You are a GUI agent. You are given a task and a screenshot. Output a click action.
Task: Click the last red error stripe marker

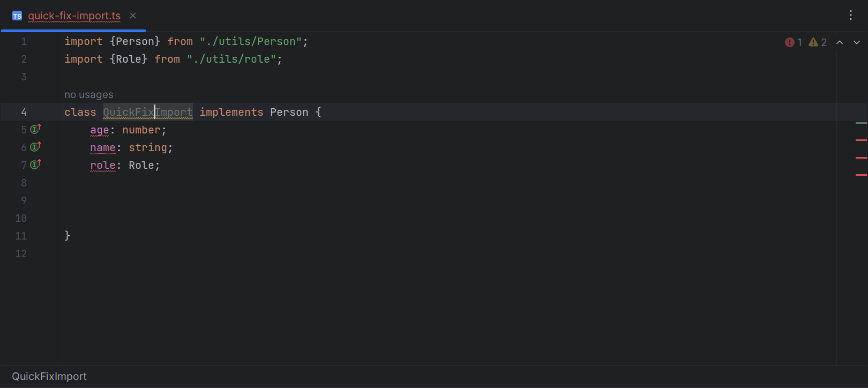pos(861,175)
